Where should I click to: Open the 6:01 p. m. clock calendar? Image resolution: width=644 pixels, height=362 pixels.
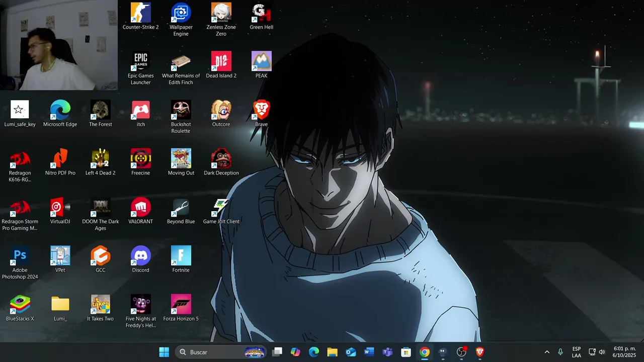624,352
